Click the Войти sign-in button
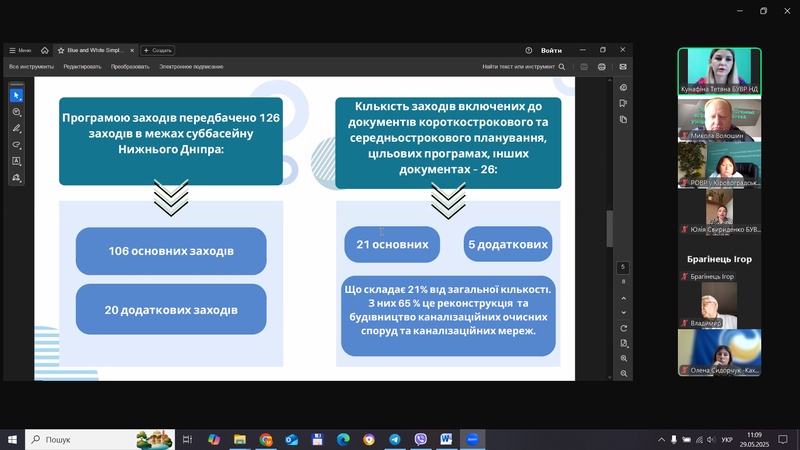 (x=551, y=51)
